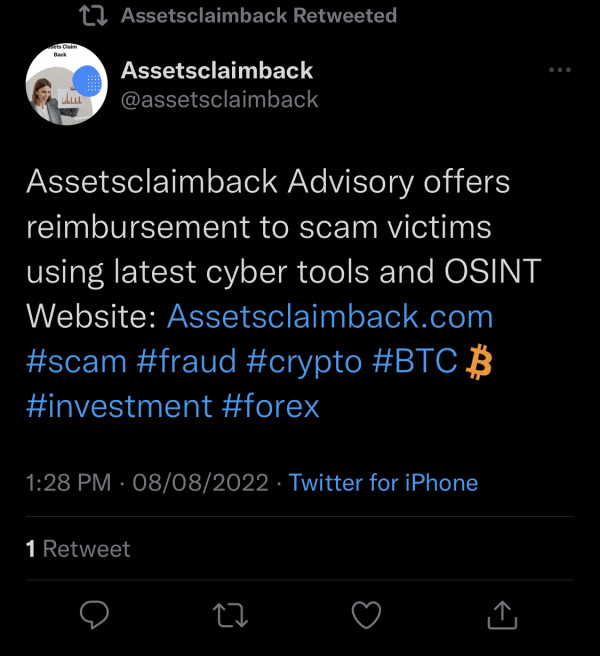The width and height of the screenshot is (600, 656).
Task: Open the #fraud hashtag
Action: tap(186, 361)
